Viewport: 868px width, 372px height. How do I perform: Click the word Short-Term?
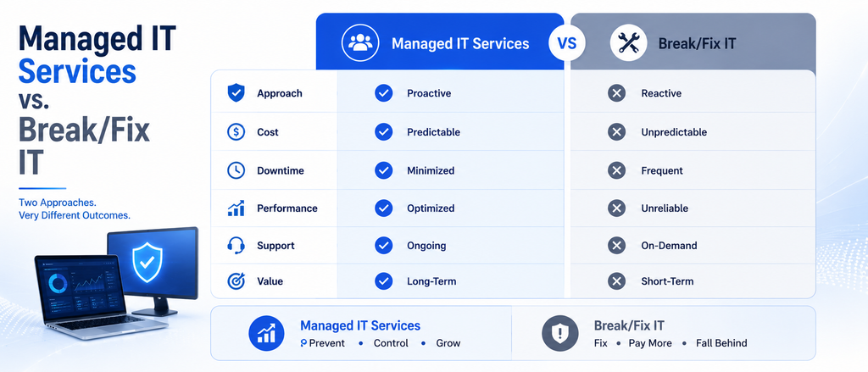pyautogui.click(x=667, y=282)
